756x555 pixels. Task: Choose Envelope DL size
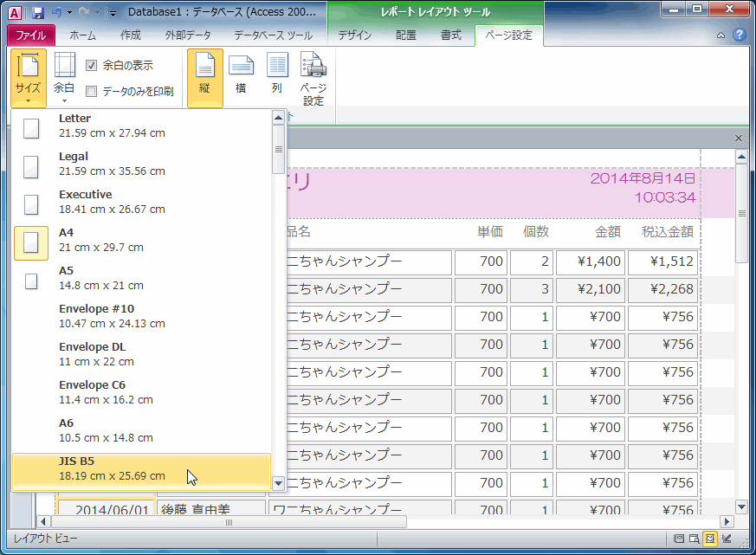141,354
